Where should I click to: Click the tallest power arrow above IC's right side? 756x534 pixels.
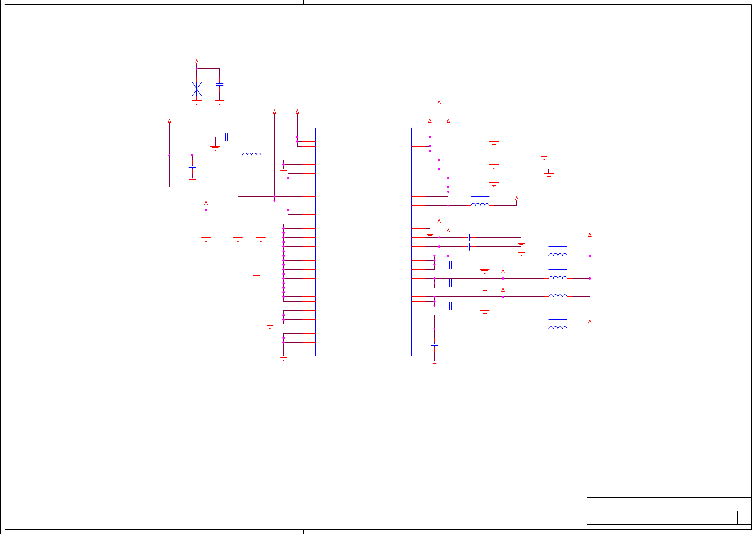(x=439, y=102)
